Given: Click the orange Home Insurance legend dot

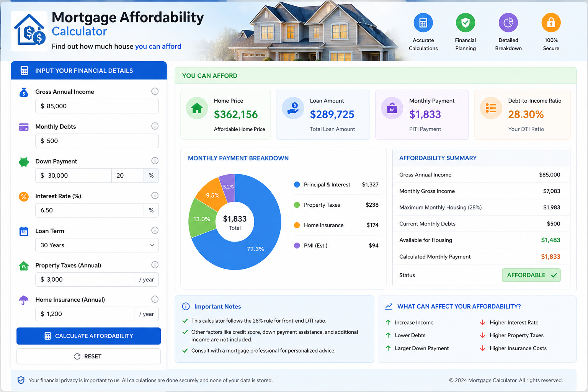Looking at the screenshot, I should (297, 225).
